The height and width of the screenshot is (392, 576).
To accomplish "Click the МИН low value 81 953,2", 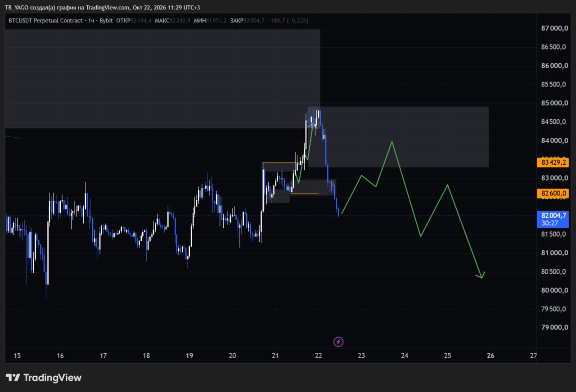I will (x=216, y=21).
